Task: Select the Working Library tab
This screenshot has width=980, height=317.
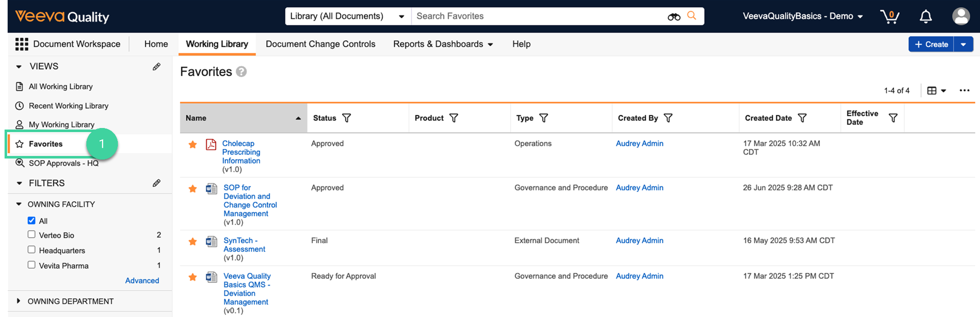Action: (x=217, y=44)
